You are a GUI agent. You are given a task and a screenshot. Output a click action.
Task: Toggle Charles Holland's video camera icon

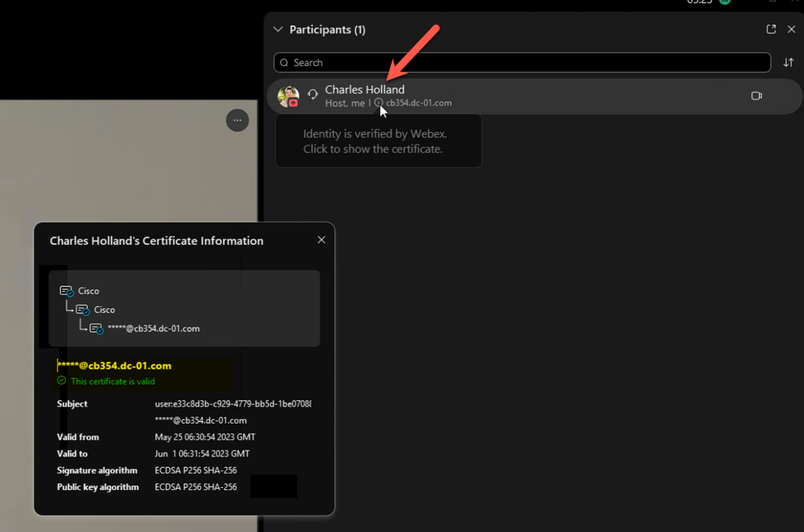click(756, 96)
